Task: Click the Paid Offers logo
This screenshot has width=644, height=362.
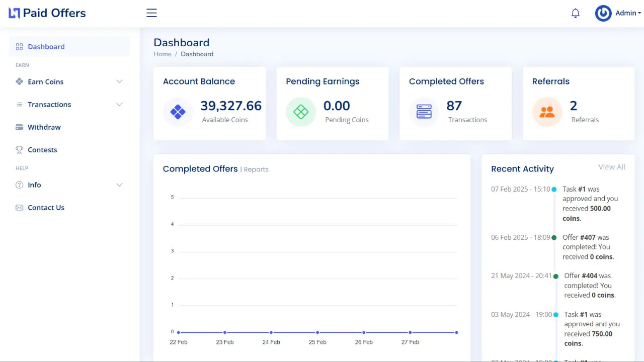Action: 47,13
